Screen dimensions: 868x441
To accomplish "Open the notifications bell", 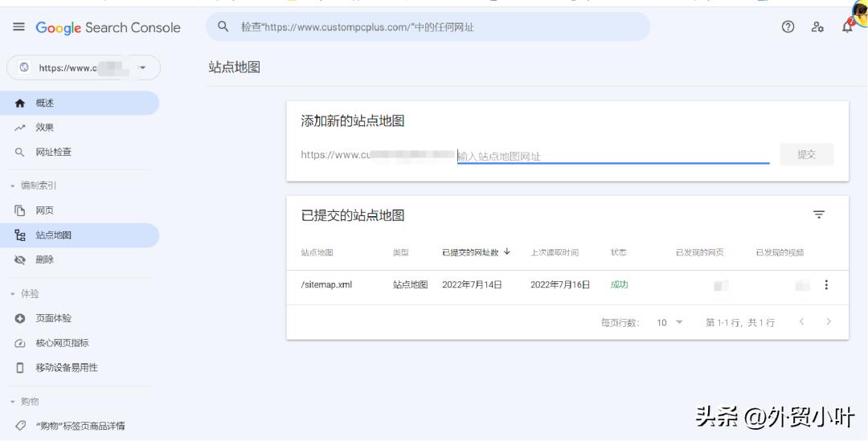I will [x=847, y=27].
